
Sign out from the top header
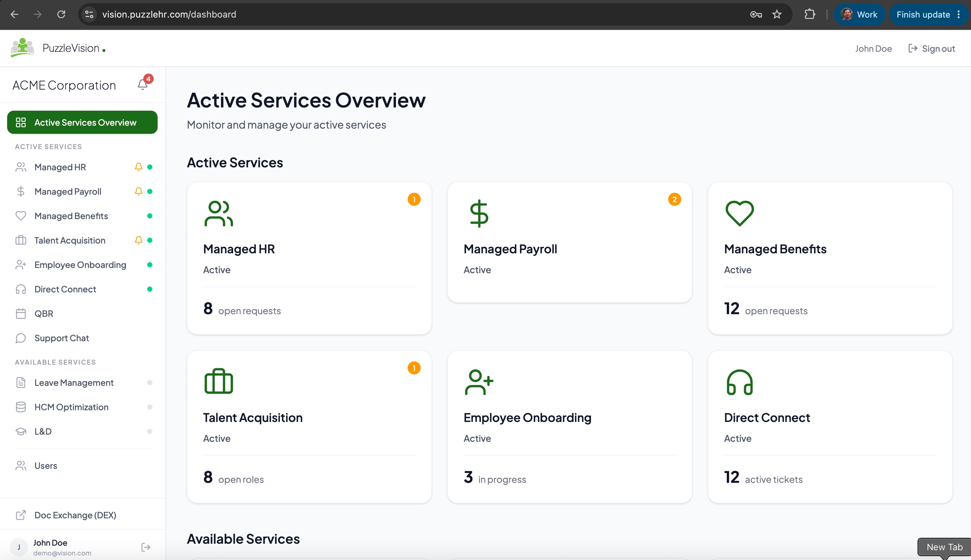point(931,49)
